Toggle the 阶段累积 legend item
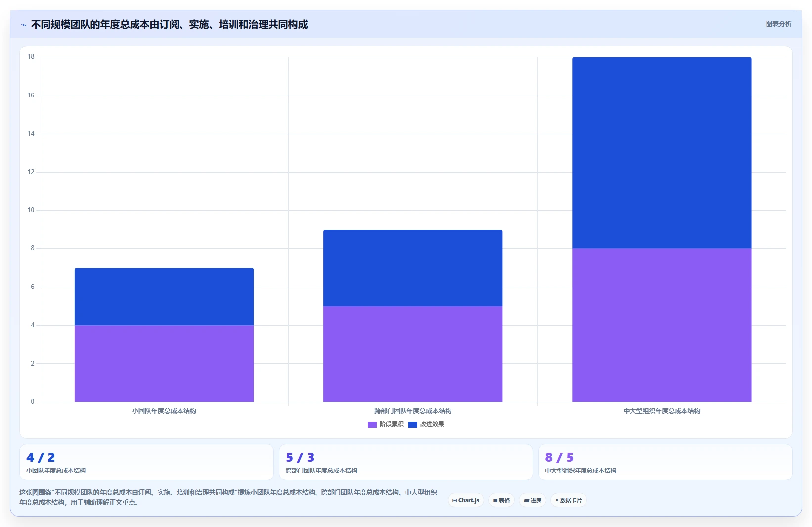This screenshot has width=812, height=527. 386,424
